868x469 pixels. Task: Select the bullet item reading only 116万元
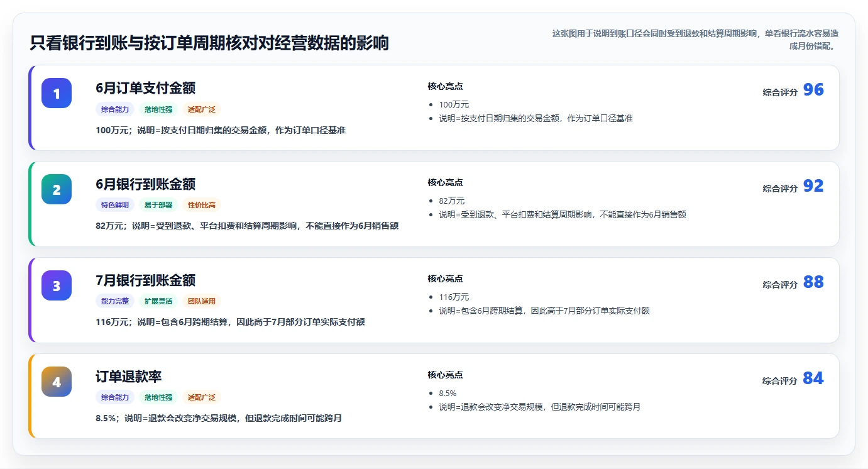tap(454, 297)
